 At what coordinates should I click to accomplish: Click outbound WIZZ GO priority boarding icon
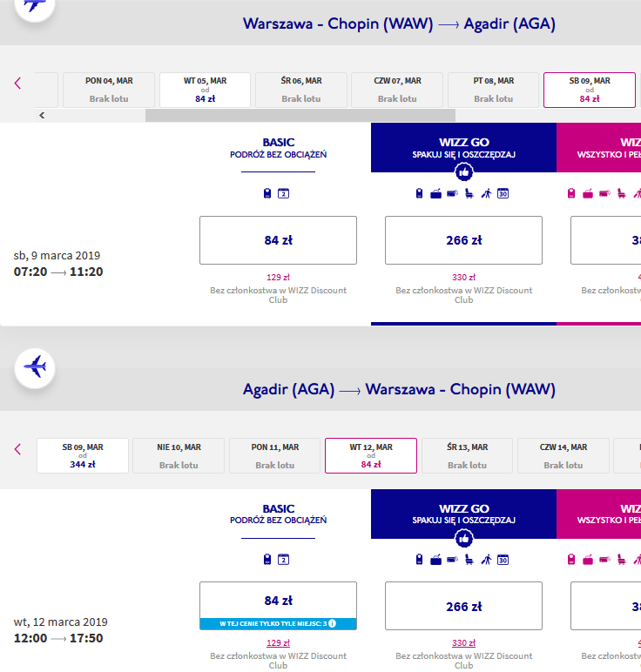coord(486,194)
